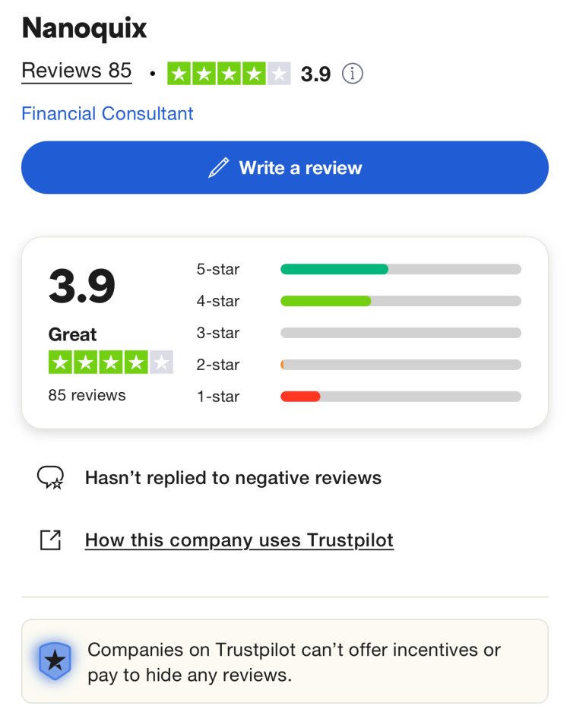Click the external-link icon beside company usage link

(51, 540)
